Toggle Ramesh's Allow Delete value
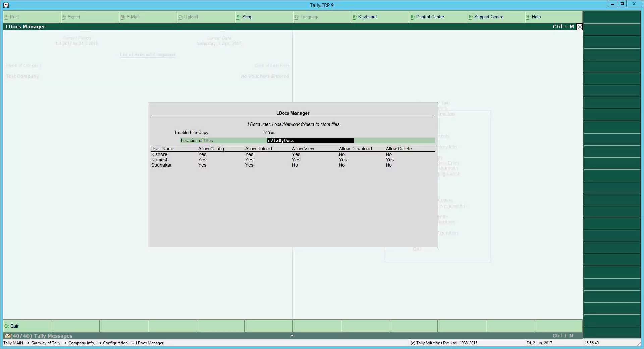Screen dimensions: 644x349 [x=390, y=160]
